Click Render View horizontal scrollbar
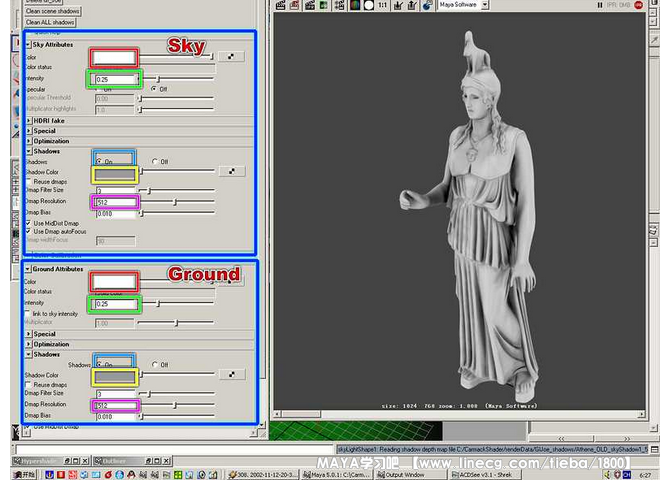The image size is (668, 480). 459,414
